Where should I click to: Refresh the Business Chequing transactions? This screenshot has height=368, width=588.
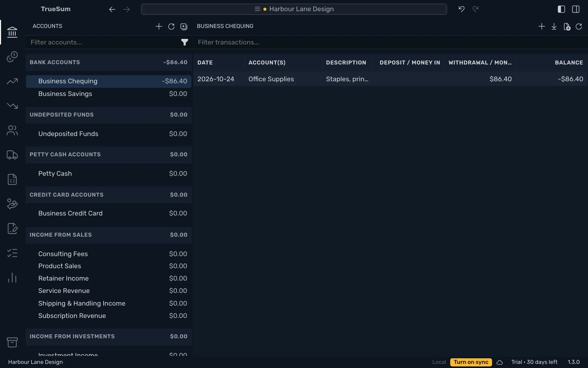[x=579, y=26]
